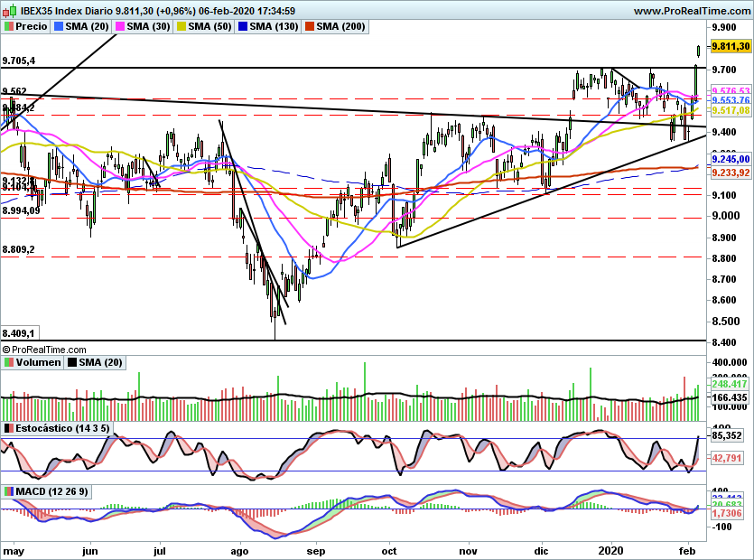Click the SMA 200 value 9.233,92

(731, 173)
